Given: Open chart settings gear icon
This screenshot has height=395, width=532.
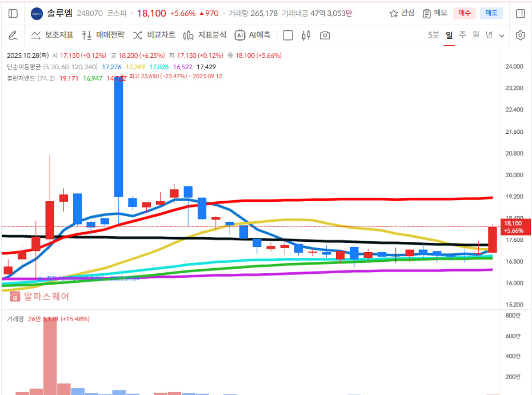Looking at the screenshot, I should [x=520, y=35].
